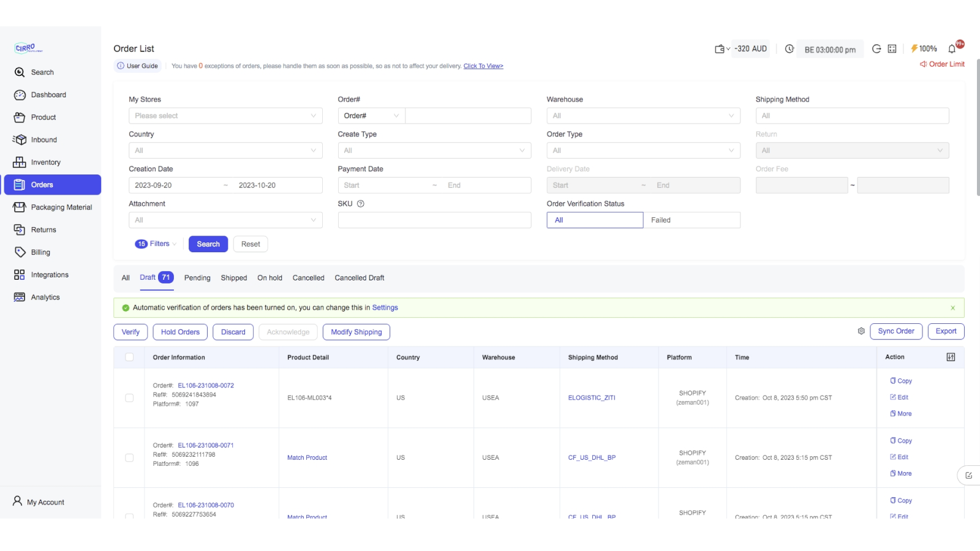Click the Sync Order button

coord(896,331)
